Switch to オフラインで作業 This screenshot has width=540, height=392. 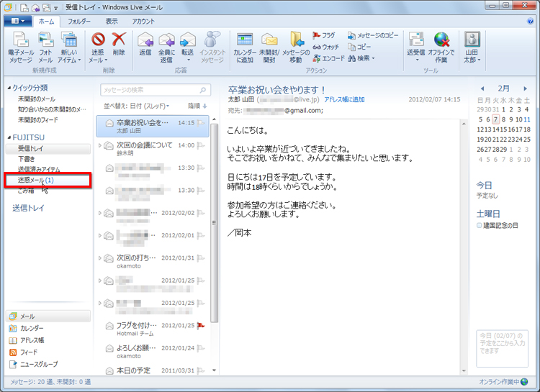pos(441,47)
